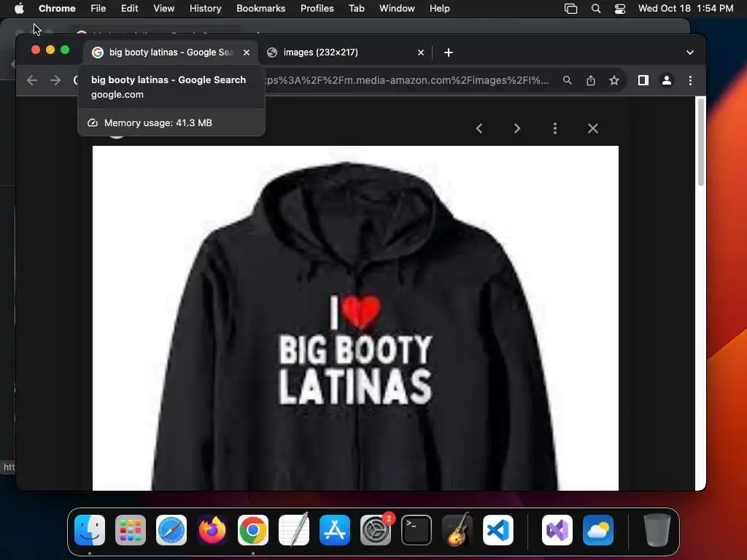The width and height of the screenshot is (747, 560).
Task: Close the 'images (232×217)' tab
Action: click(421, 52)
